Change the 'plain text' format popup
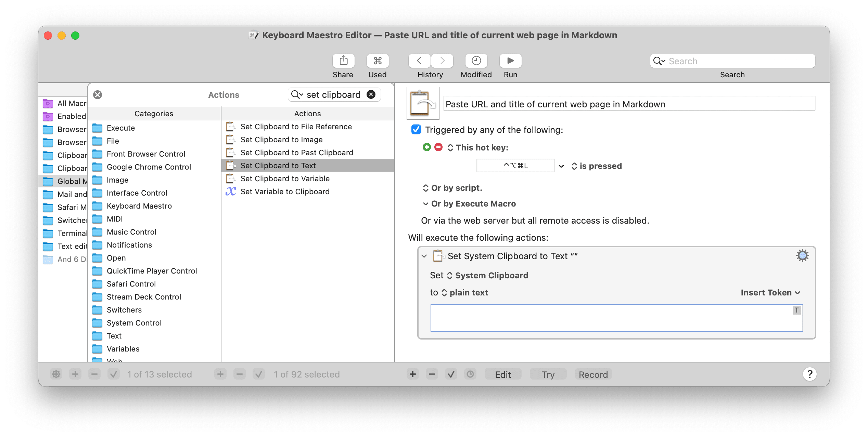Viewport: 868px width, 437px height. point(464,292)
